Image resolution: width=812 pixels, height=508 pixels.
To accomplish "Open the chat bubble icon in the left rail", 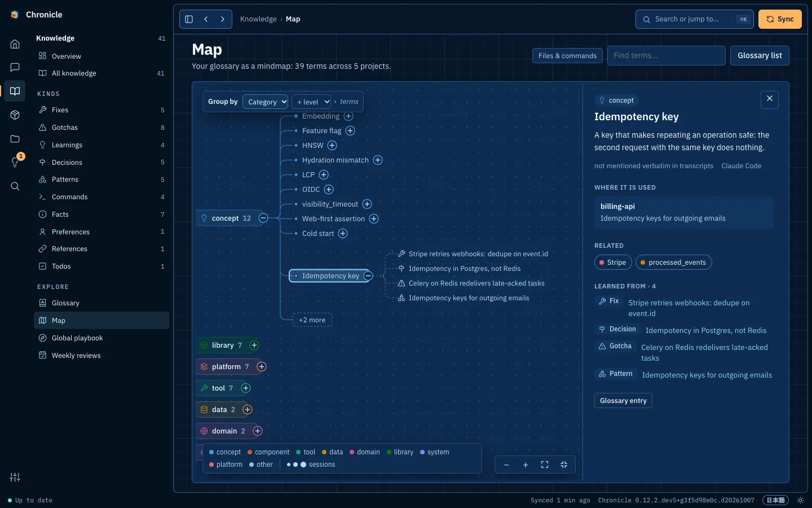I will pos(15,68).
